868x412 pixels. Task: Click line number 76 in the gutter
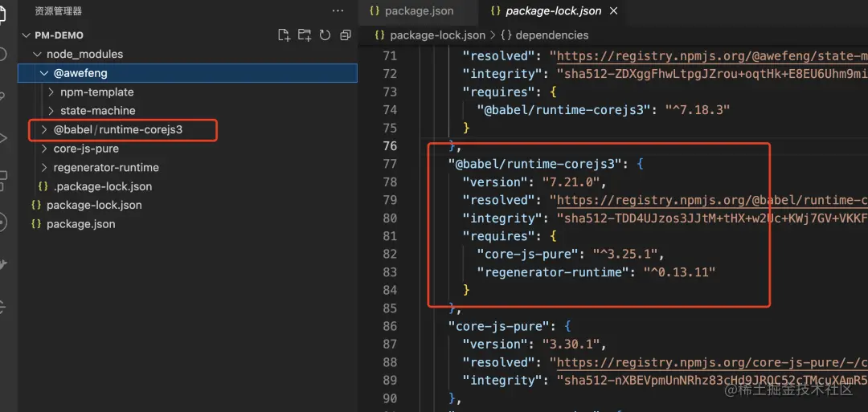390,146
